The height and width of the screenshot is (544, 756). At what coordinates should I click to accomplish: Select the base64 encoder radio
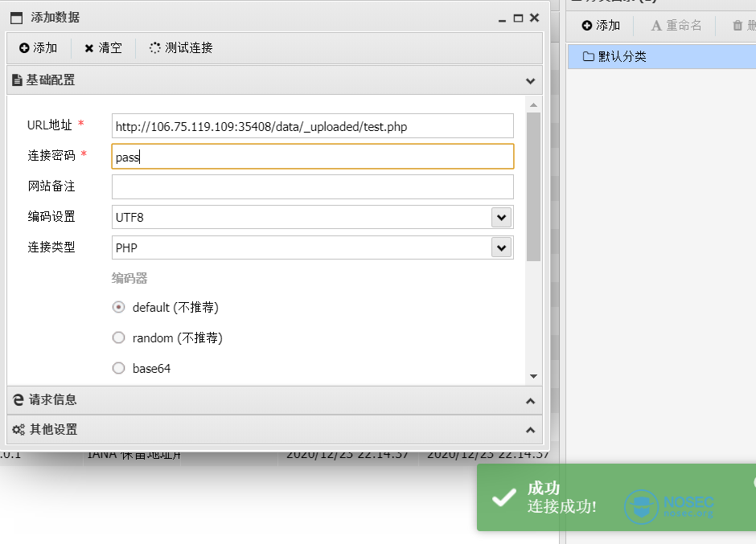click(x=118, y=368)
